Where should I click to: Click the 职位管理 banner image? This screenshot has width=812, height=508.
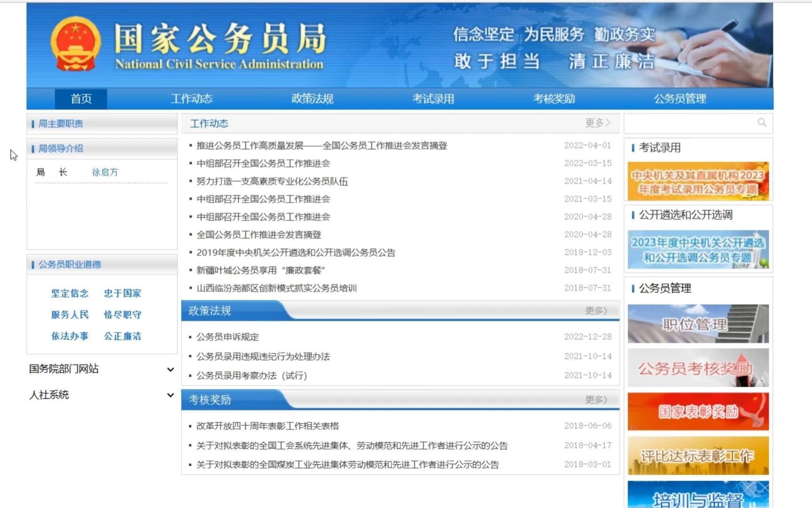coord(698,324)
